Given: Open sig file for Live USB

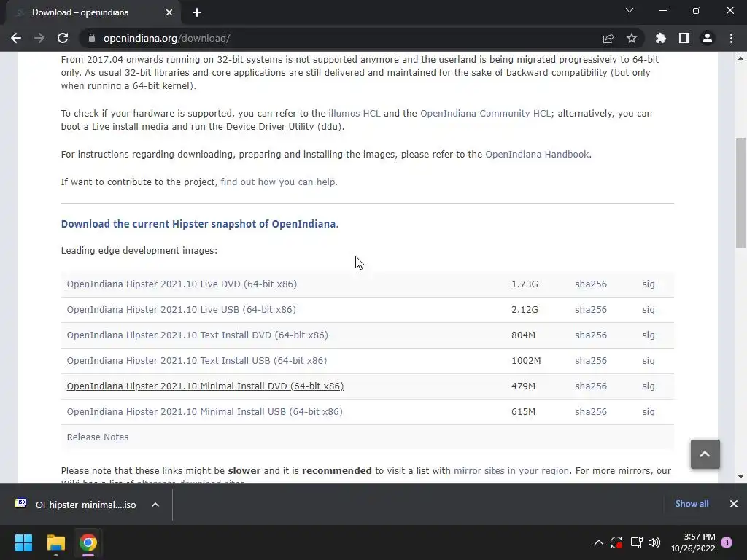Looking at the screenshot, I should coord(649,309).
